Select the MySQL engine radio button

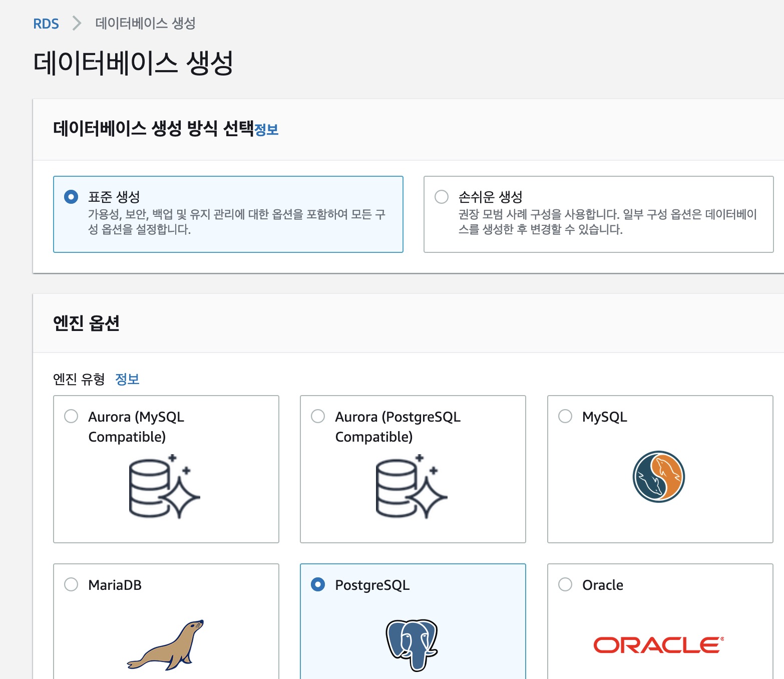pos(565,416)
